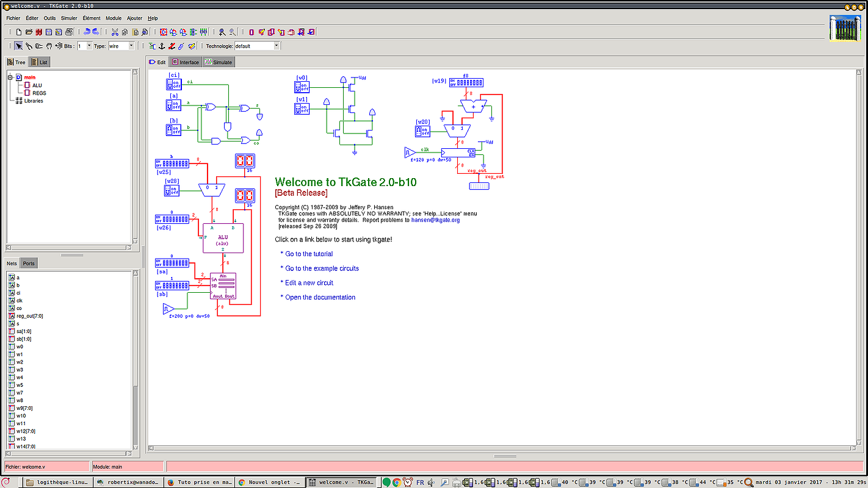This screenshot has height=488, width=868.
Task: Cut selection using the scissors icon
Action: [115, 32]
